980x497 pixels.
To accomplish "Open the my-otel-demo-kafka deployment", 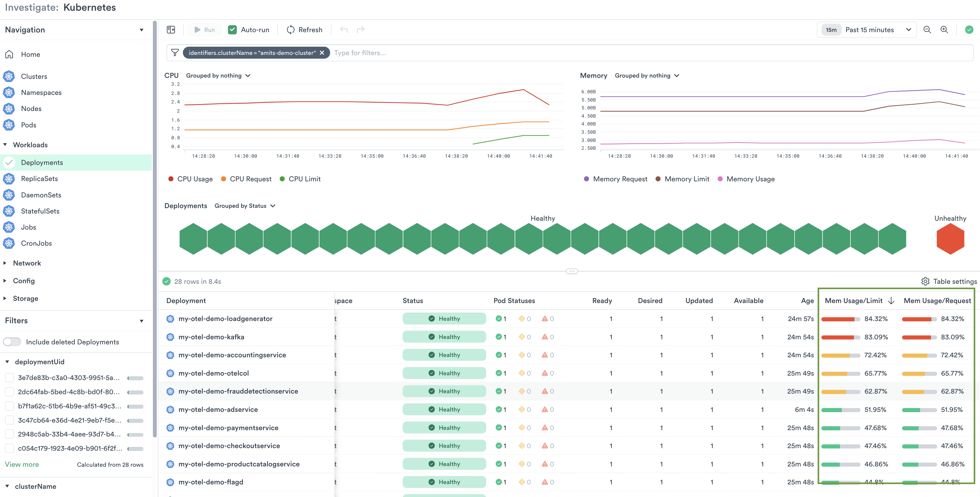I will (x=211, y=337).
